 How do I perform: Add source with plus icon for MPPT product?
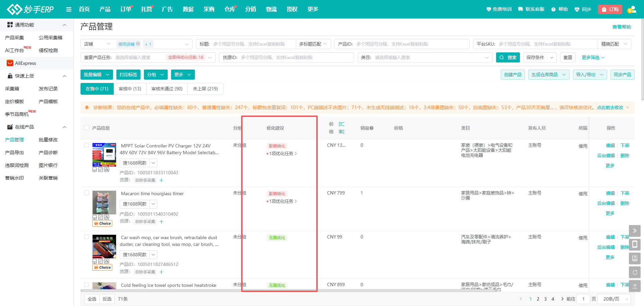(x=161, y=180)
